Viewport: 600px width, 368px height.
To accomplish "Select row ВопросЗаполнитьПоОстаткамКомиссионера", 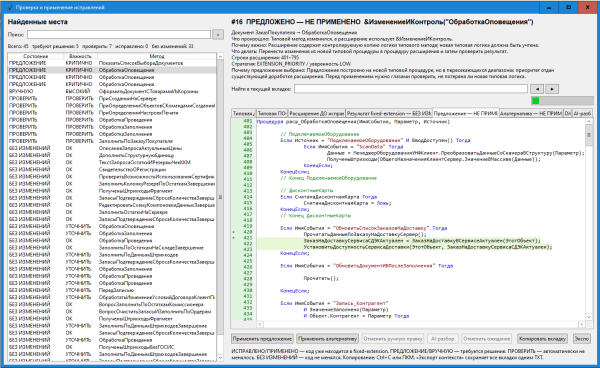I will point(112,304).
